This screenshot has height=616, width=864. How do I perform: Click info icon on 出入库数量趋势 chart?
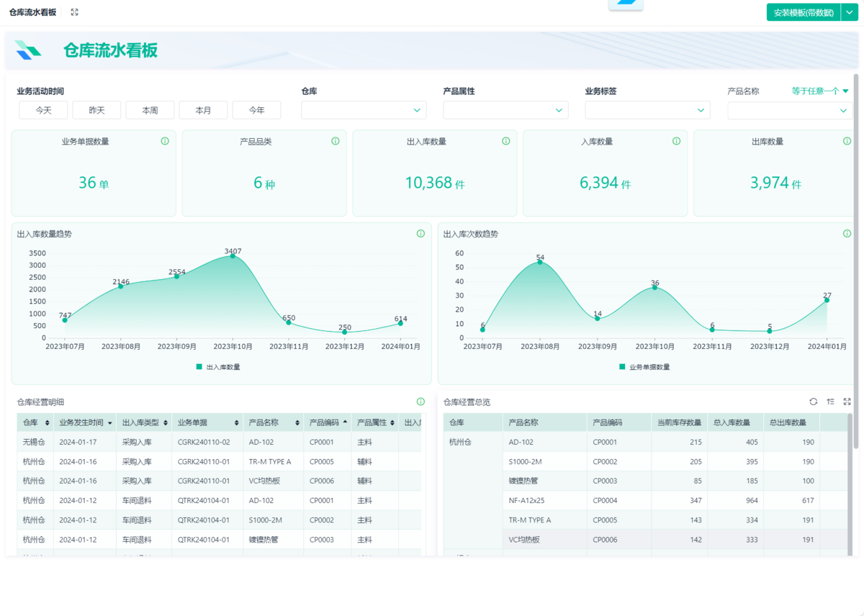[x=420, y=234]
